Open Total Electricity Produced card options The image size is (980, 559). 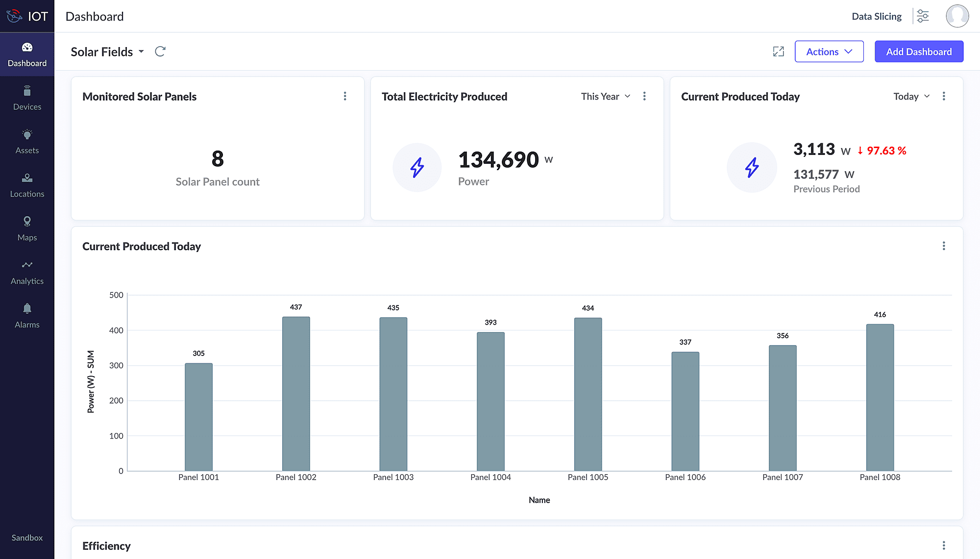point(644,96)
